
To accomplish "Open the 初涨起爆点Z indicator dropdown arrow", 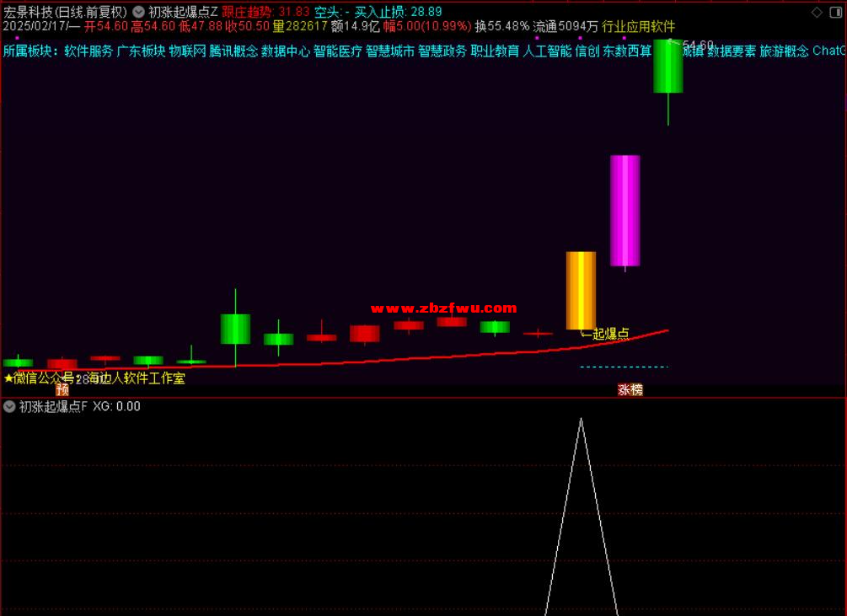I will [139, 11].
